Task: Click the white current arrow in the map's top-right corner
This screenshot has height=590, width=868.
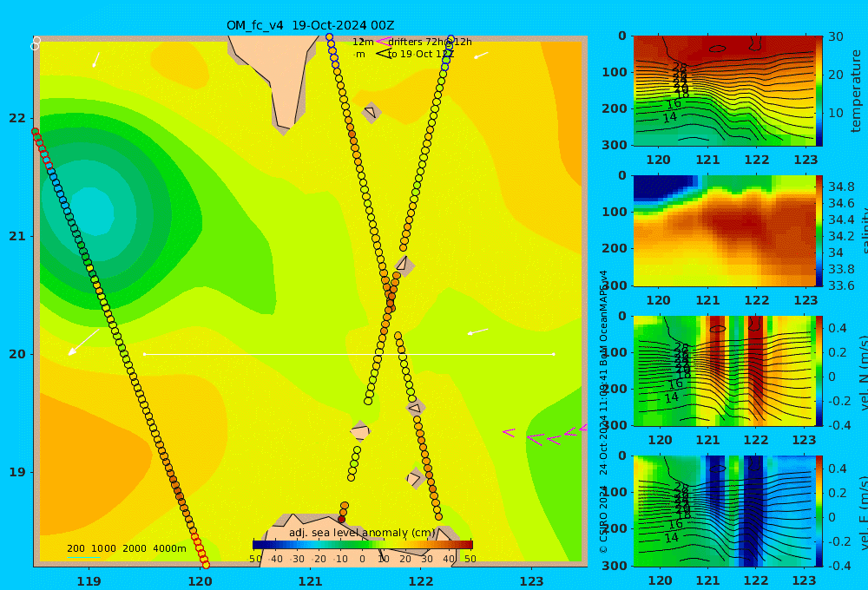Action: point(481,55)
